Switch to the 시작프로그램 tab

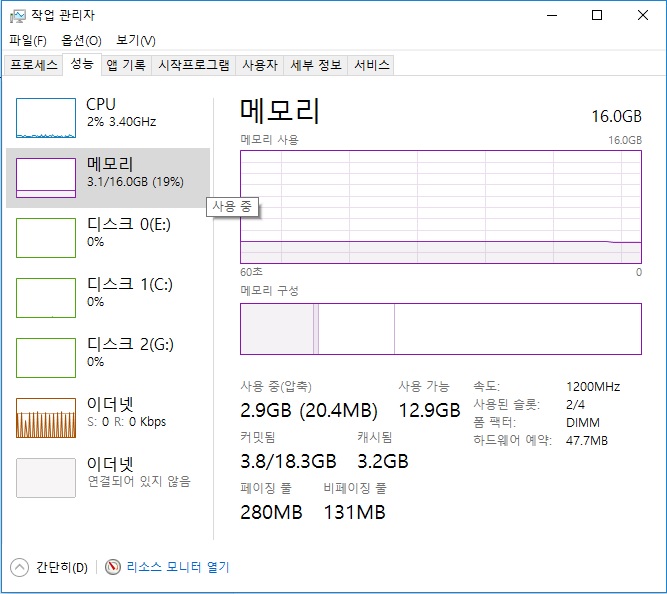[194, 65]
